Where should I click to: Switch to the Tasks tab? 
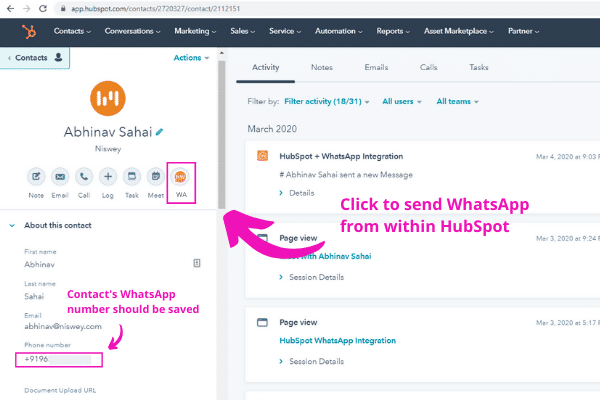479,67
